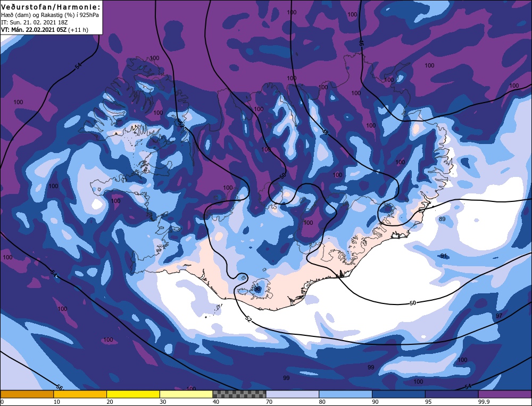
Task: Click the '96' humidity value on the map
Action: [257, 289]
